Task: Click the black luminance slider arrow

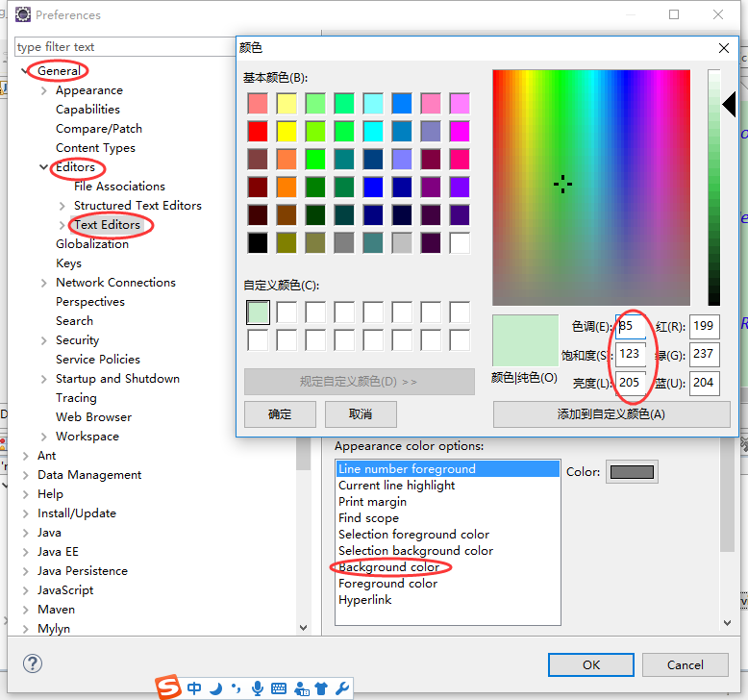Action: point(729,104)
